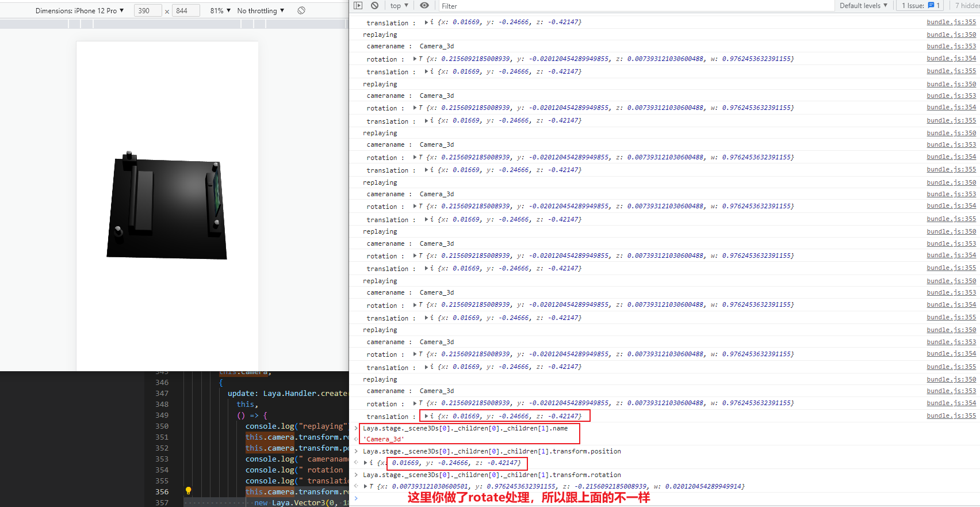980x507 pixels.
Task: Click the yellow lightbulb quick-fix icon
Action: 188,491
